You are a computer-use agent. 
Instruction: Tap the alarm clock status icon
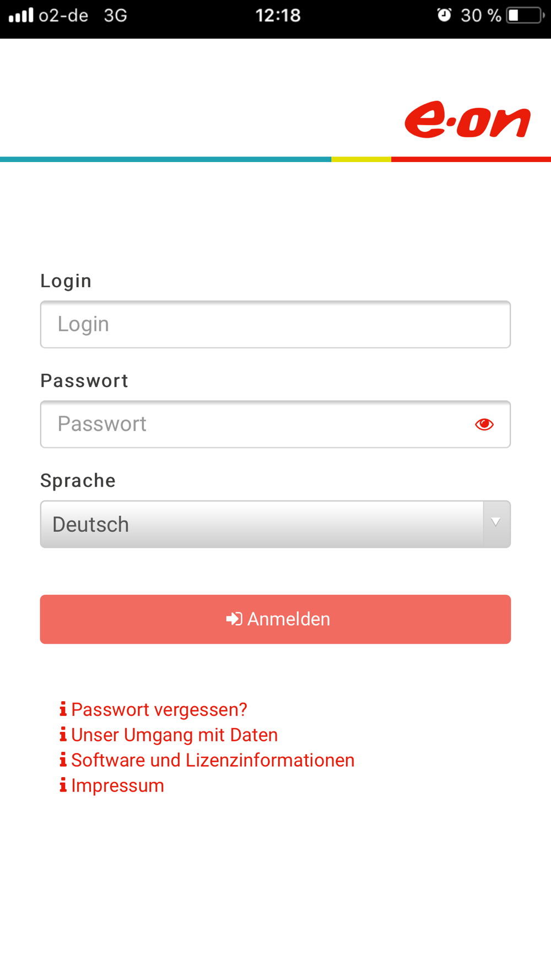444,15
